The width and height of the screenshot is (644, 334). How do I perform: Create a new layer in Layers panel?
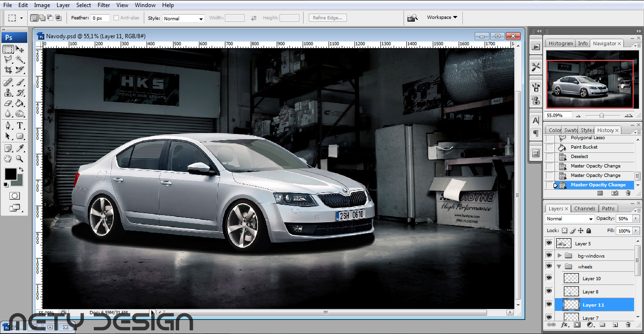pos(615,325)
